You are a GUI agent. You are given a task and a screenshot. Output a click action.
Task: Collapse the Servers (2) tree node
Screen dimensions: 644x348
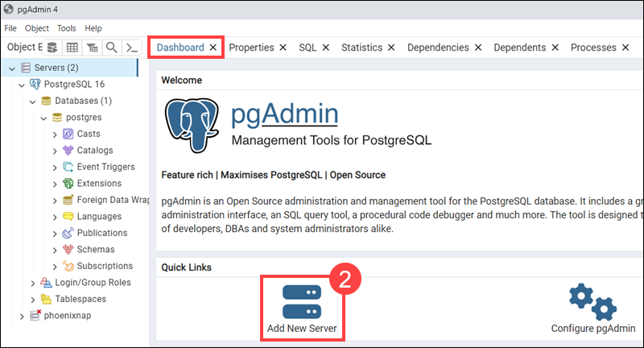(x=12, y=68)
